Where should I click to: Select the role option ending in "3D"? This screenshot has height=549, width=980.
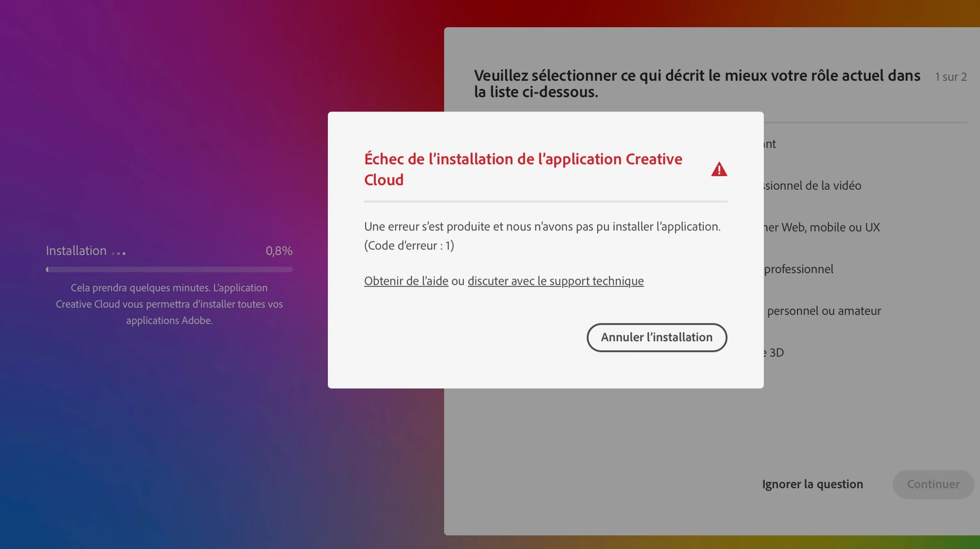[x=776, y=353]
